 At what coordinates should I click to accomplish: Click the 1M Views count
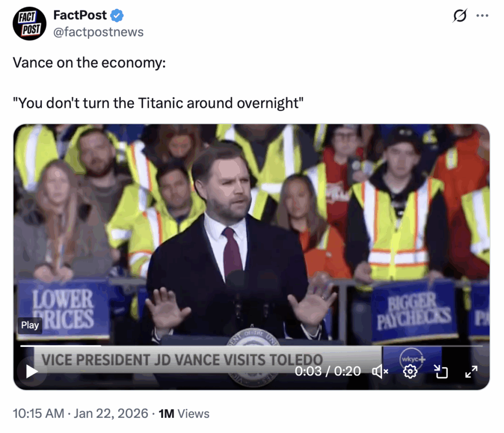tap(184, 414)
